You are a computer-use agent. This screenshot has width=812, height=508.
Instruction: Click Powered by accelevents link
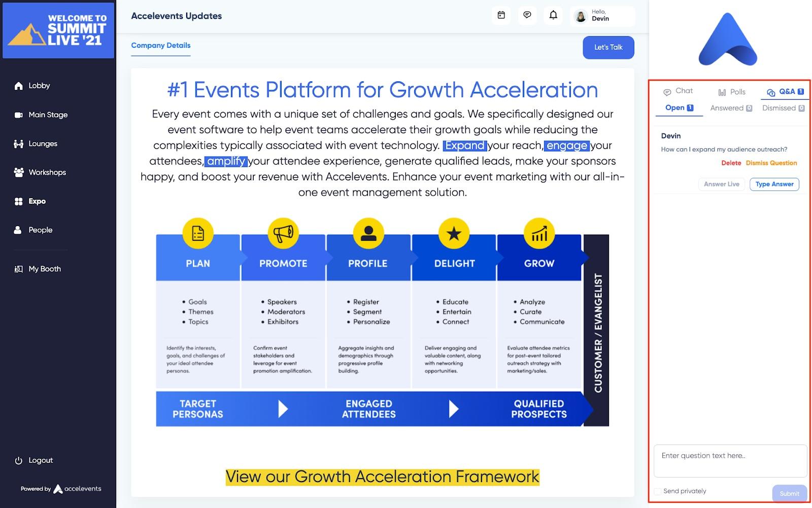(61, 489)
